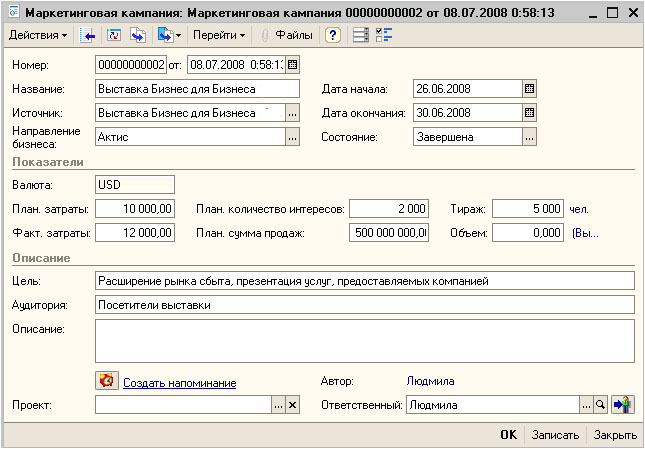Image resolution: width=645 pixels, height=449 pixels.
Task: Click the help question mark icon
Action: click(x=333, y=35)
